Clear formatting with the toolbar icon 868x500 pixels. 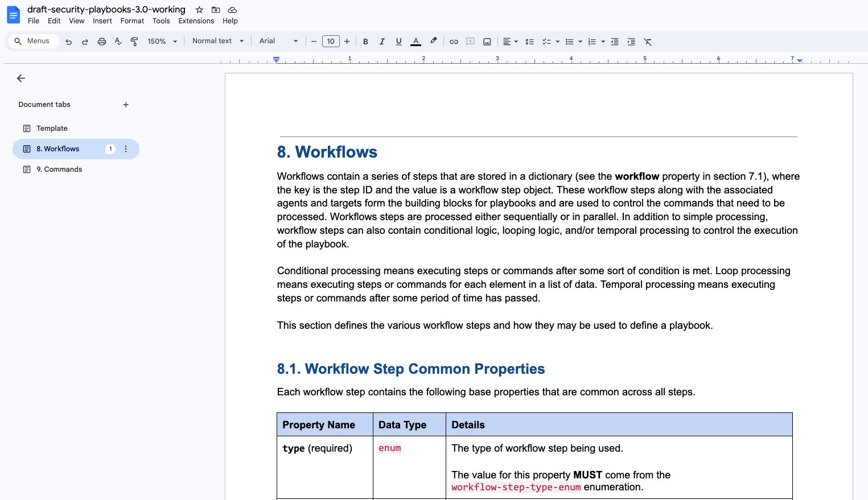648,42
